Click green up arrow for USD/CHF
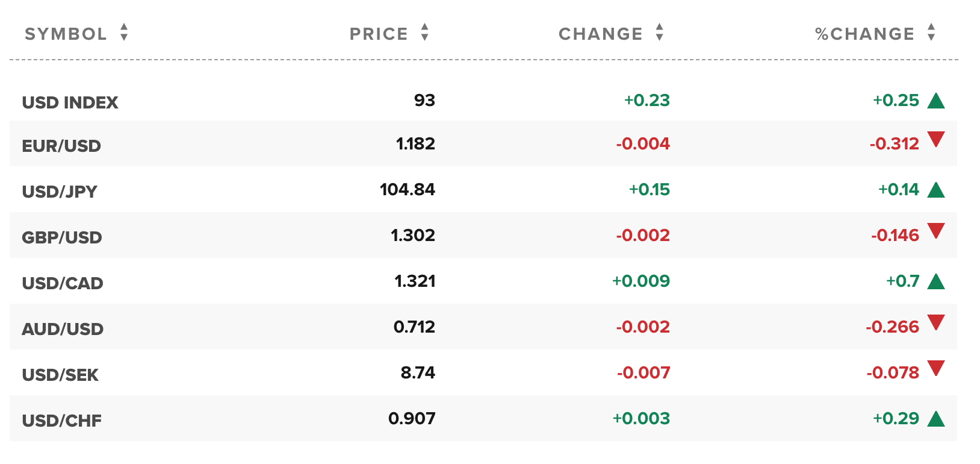 point(936,419)
